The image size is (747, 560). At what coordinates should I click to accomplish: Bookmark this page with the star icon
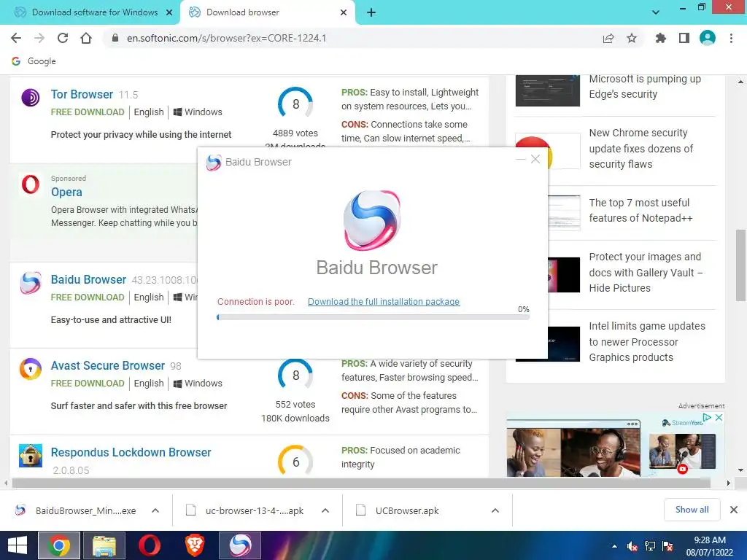(632, 38)
